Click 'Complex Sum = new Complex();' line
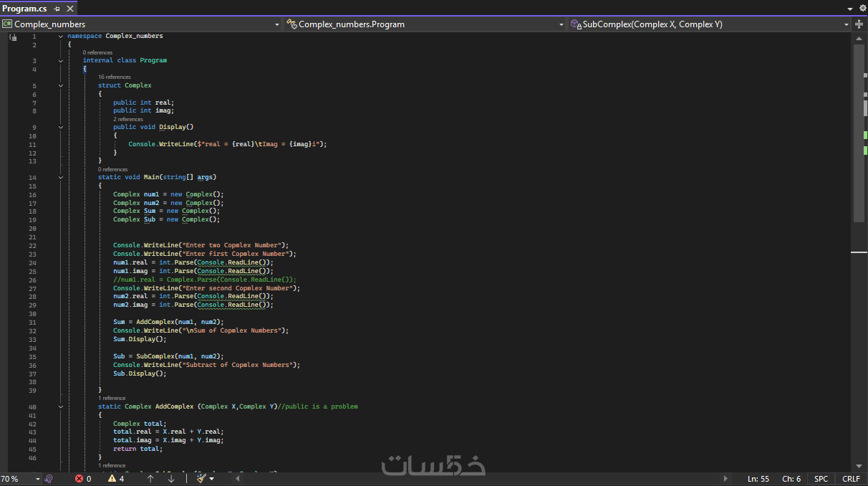 pyautogui.click(x=166, y=211)
